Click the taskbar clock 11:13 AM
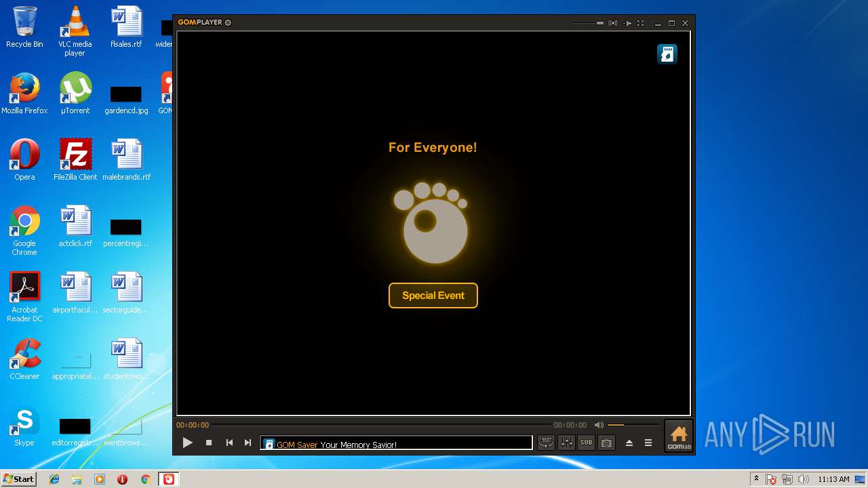This screenshot has height=488, width=868. (x=833, y=479)
